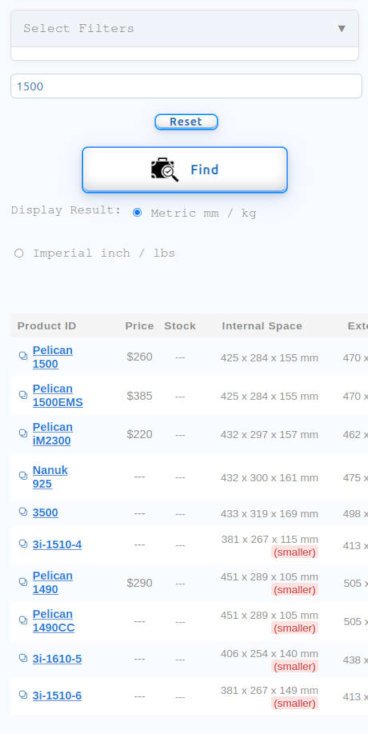Click the Reset button
The image size is (368, 734).
click(x=186, y=122)
